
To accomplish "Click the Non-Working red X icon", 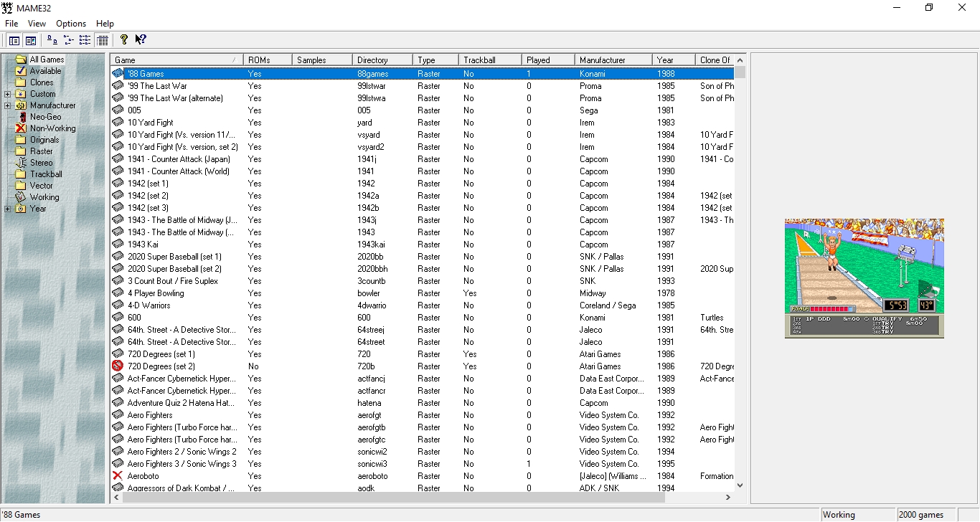I will click(x=21, y=128).
